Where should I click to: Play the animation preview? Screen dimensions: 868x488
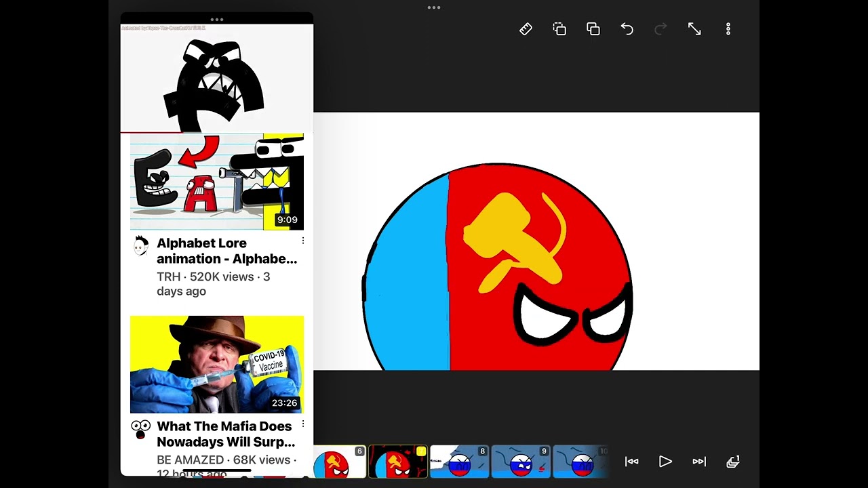665,462
